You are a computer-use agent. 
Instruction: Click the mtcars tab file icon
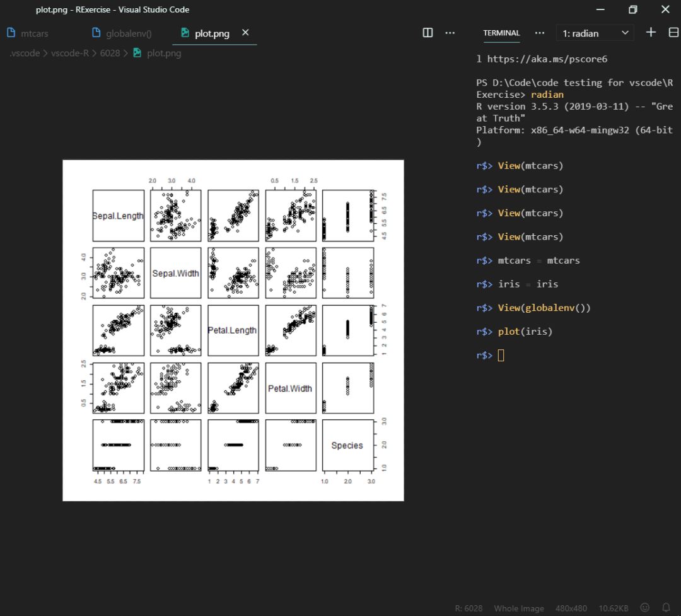click(x=11, y=33)
